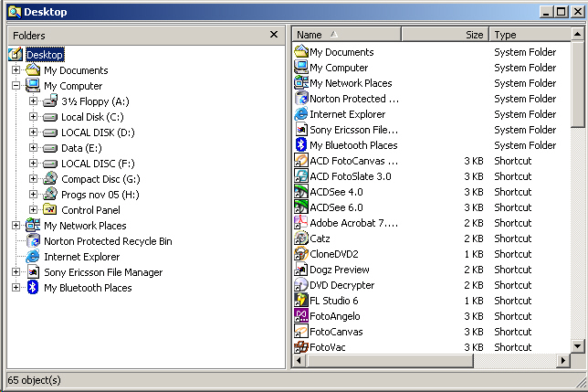Select the ACD FotoSlate 3.0 shortcut icon
The height and width of the screenshot is (392, 588).
(301, 176)
